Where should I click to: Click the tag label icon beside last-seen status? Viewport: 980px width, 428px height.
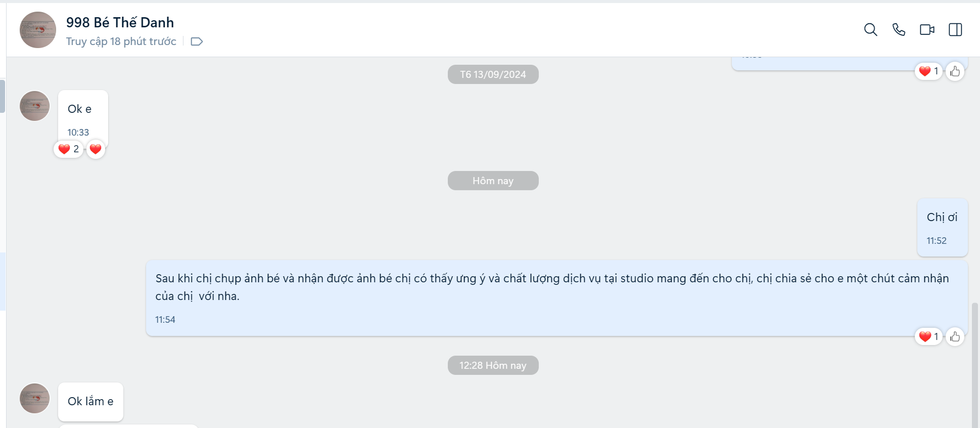click(197, 41)
